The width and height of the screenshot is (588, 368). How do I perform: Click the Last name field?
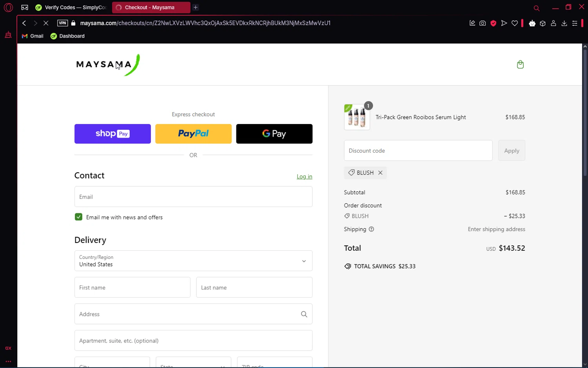pos(254,288)
